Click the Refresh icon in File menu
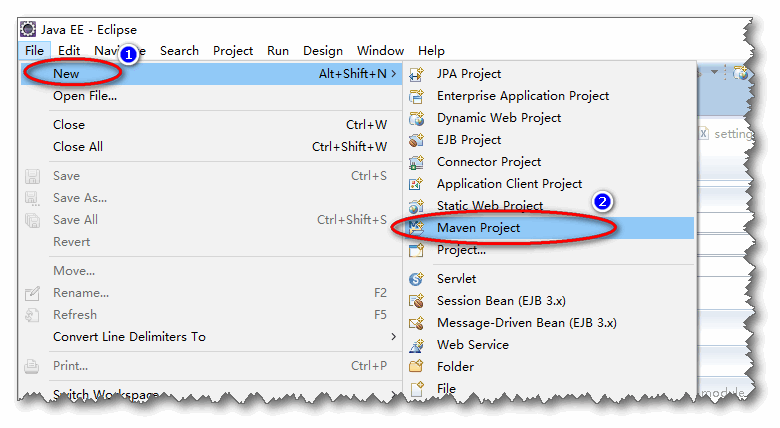Screen dimensions: 780x428 click(32, 315)
